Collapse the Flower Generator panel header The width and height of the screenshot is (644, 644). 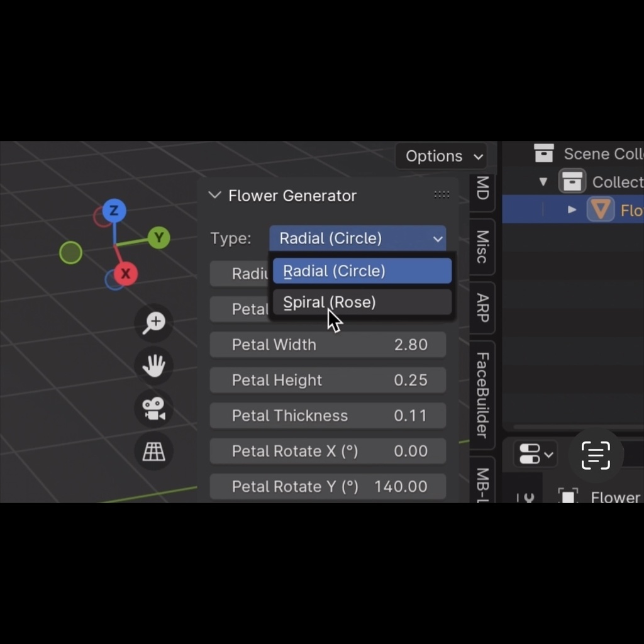(x=214, y=196)
